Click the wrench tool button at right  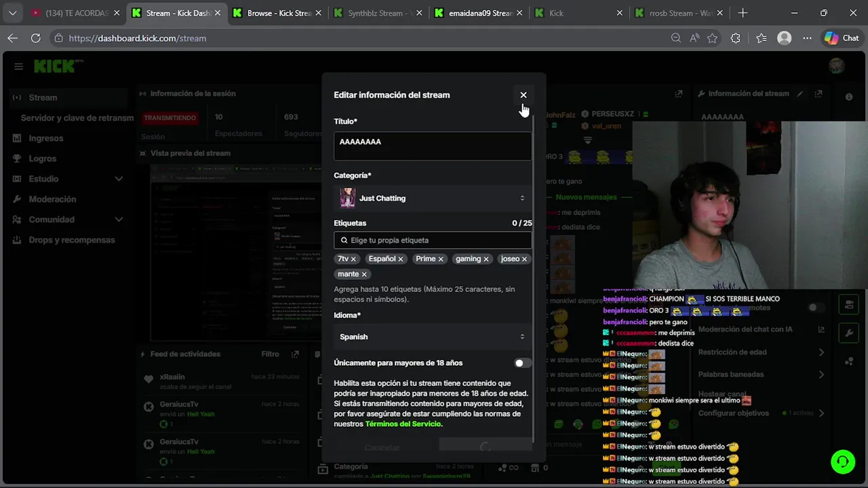(x=849, y=333)
